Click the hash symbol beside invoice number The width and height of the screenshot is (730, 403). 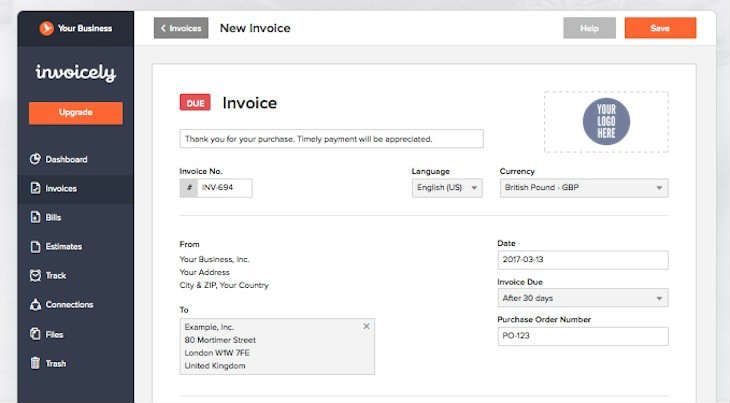189,188
